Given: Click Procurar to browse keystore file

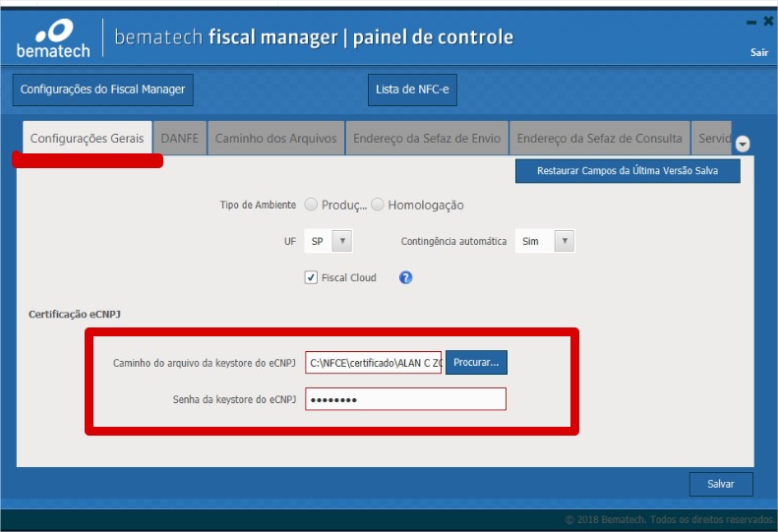Looking at the screenshot, I should tap(476, 362).
